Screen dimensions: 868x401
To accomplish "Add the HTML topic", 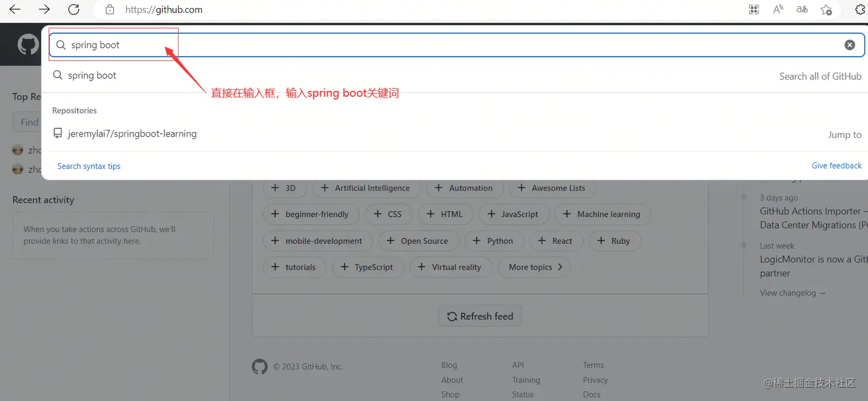I will click(x=445, y=214).
